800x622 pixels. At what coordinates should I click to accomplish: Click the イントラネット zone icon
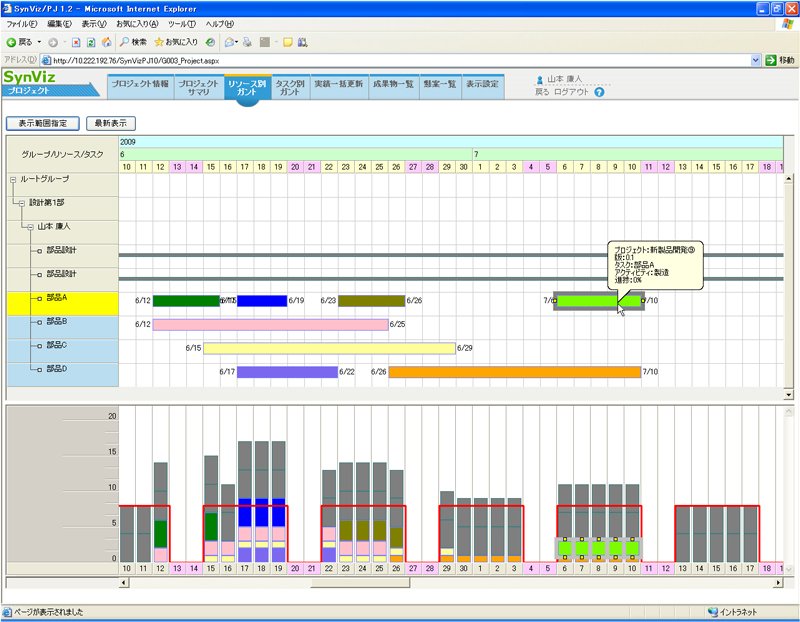pyautogui.click(x=713, y=612)
